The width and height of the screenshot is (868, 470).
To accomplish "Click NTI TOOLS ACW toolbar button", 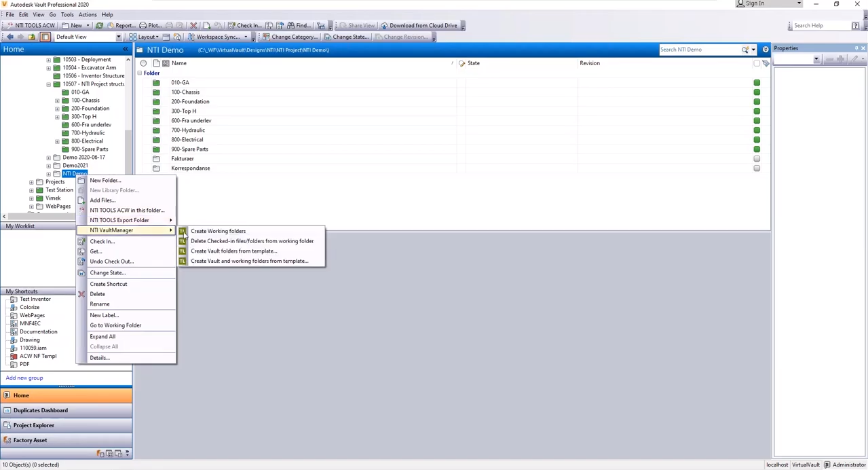I will click(x=31, y=26).
